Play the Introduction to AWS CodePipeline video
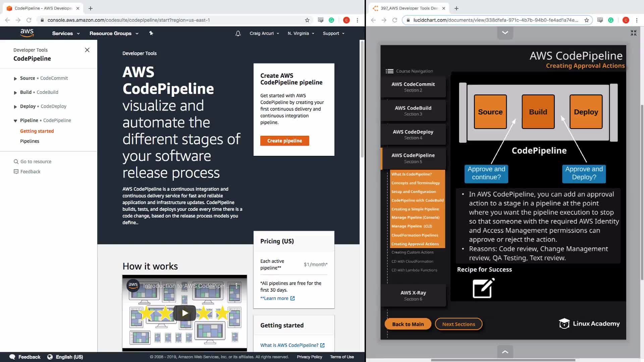 coord(185,313)
